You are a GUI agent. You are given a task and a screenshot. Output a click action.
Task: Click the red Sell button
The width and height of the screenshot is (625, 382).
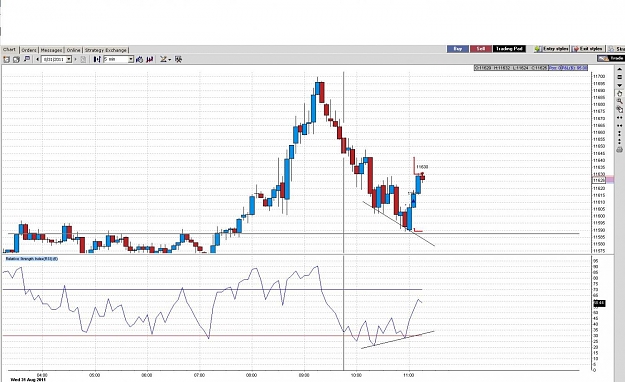tap(481, 49)
